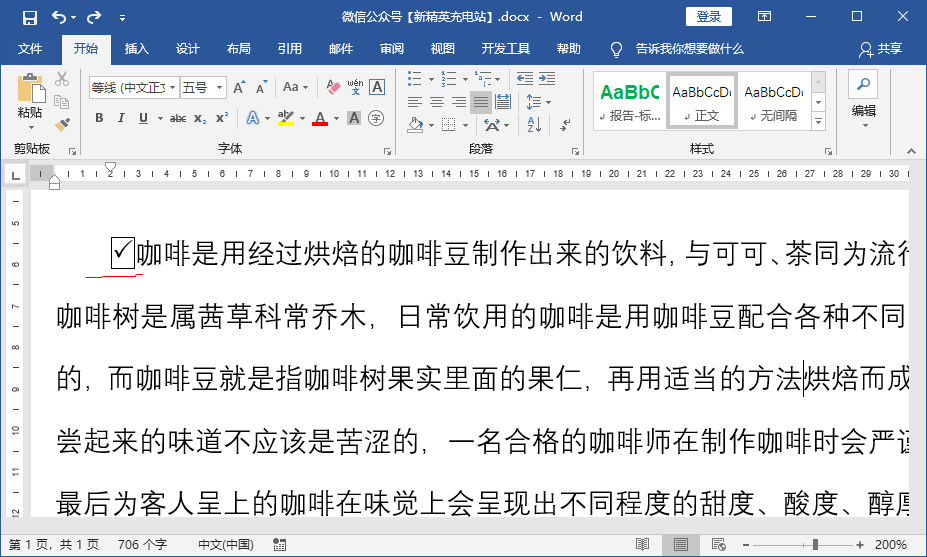Screen dimensions: 927x557
Task: Apply the 正文 style
Action: 702,100
